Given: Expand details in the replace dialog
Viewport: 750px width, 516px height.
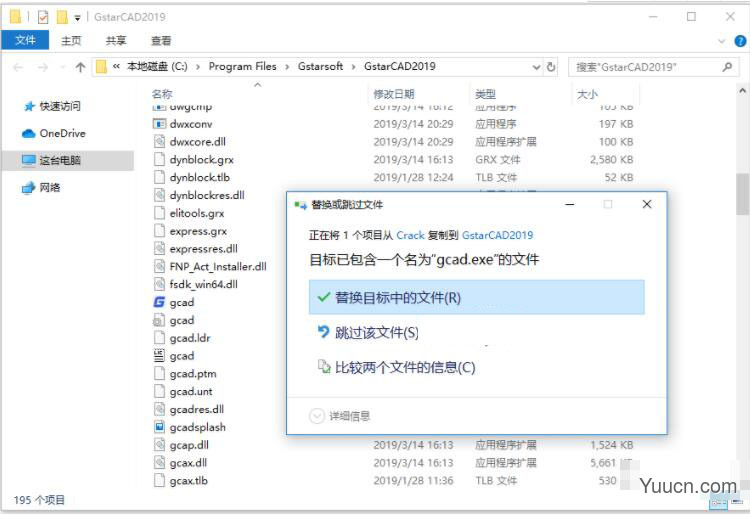Looking at the screenshot, I should pos(317,416).
